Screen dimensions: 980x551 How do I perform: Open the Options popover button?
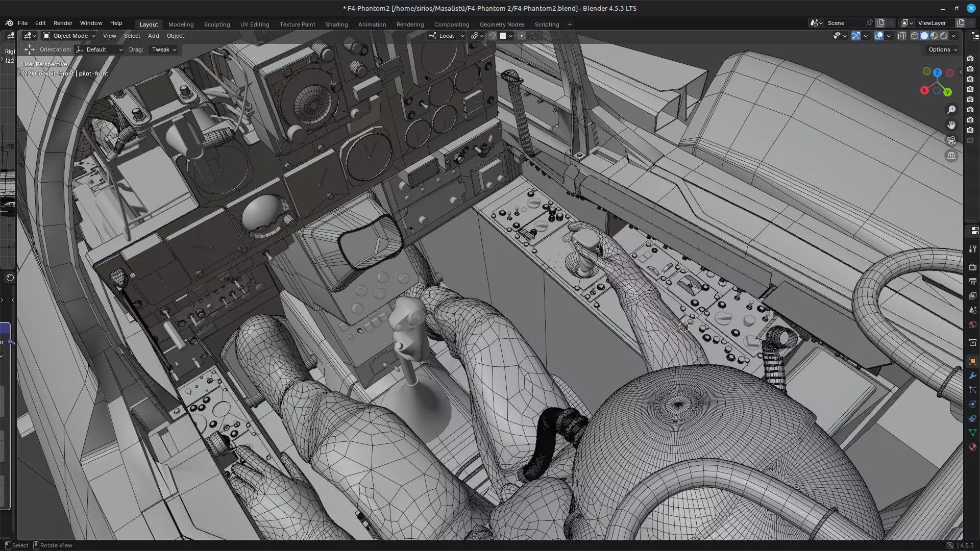coord(942,49)
